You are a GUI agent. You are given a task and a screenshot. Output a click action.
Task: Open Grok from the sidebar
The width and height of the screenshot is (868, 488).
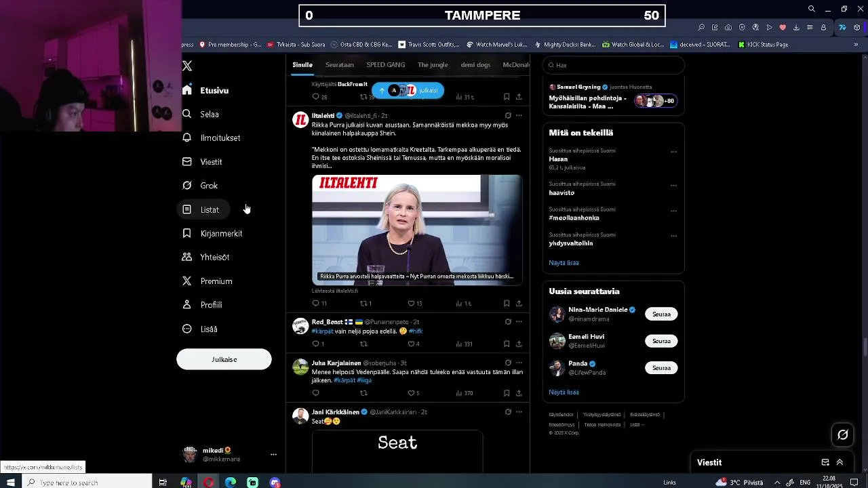pyautogui.click(x=200, y=186)
